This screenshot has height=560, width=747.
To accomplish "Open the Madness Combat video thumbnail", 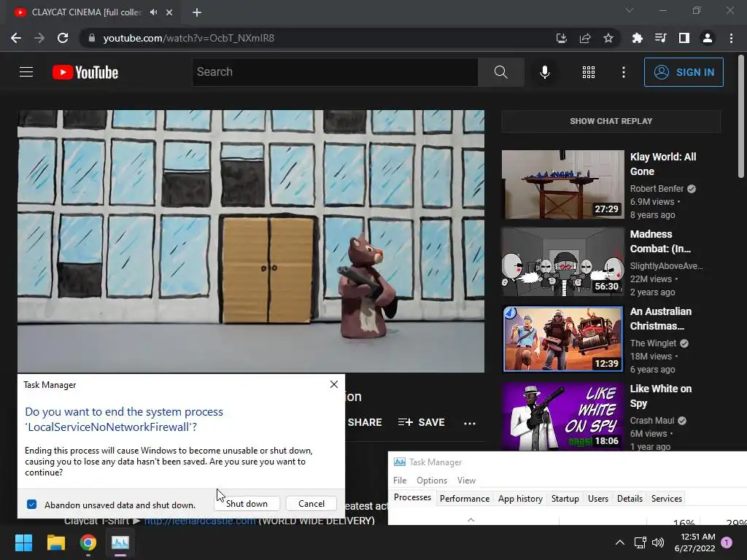I will (x=562, y=262).
